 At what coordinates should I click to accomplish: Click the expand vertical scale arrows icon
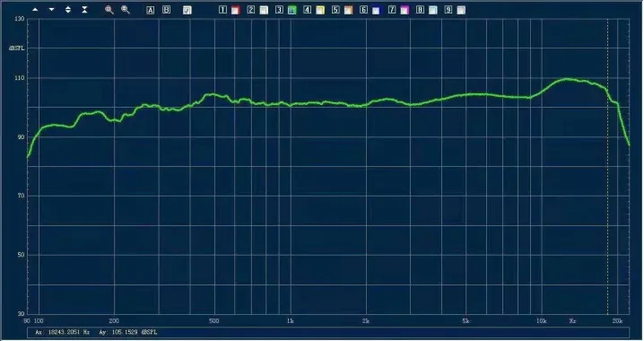pos(68,10)
